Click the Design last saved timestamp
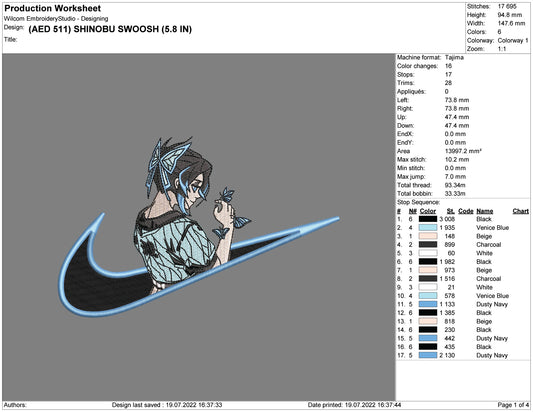 pyautogui.click(x=167, y=405)
